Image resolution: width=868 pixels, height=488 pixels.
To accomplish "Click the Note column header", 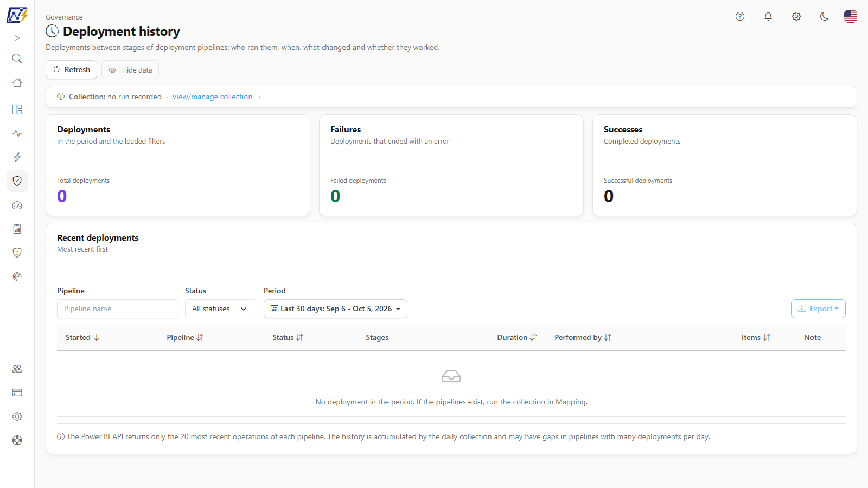I will pos(812,338).
